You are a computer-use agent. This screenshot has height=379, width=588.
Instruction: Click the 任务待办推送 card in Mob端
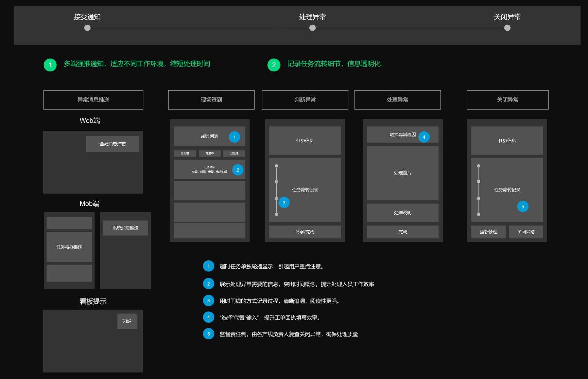coord(69,247)
